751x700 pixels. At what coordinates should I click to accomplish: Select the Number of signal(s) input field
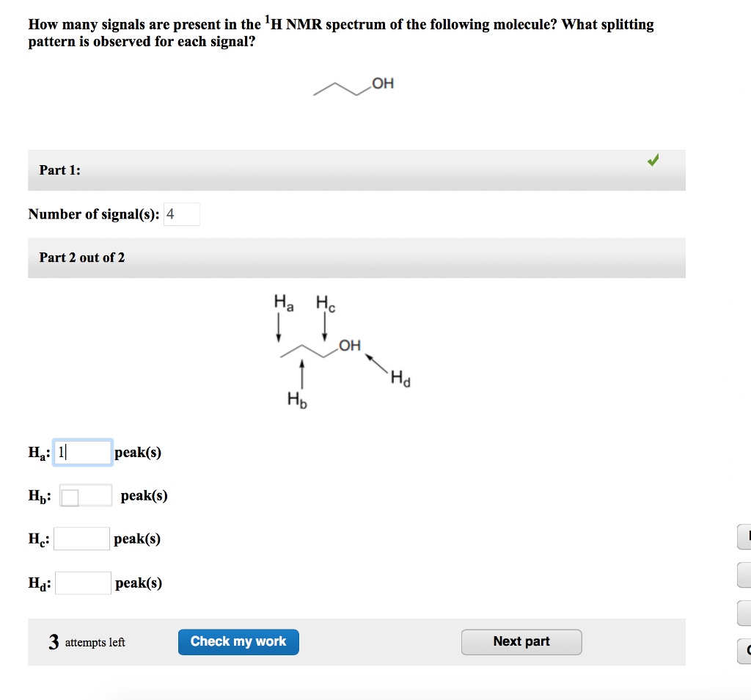click(181, 214)
